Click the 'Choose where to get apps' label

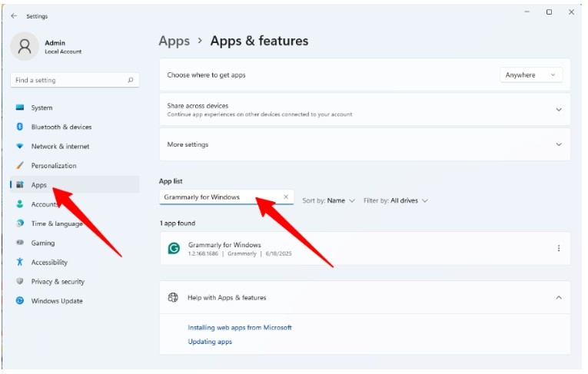(x=206, y=75)
